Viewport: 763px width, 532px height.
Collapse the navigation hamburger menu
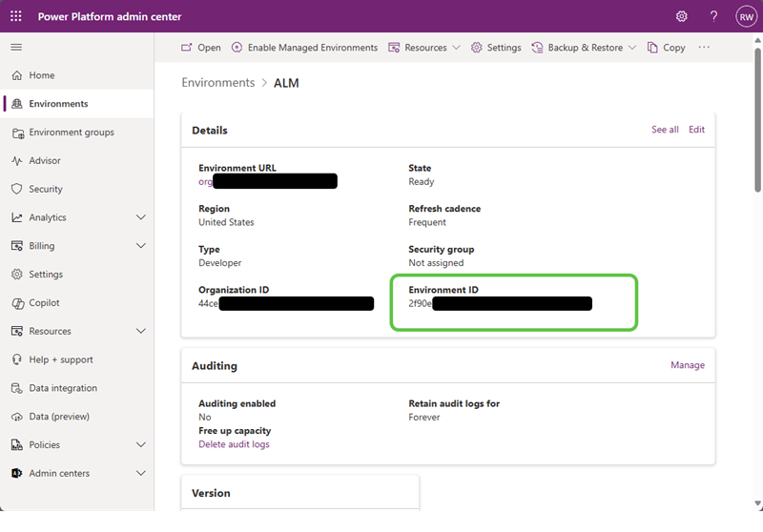16,47
